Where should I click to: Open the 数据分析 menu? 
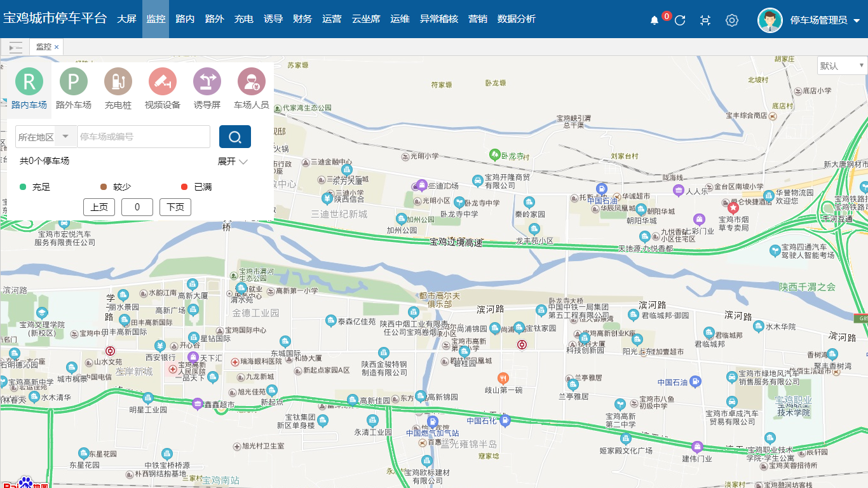point(516,19)
